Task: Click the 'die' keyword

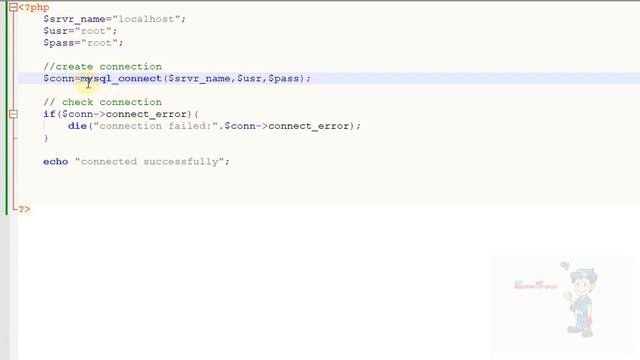Action: (x=78, y=126)
